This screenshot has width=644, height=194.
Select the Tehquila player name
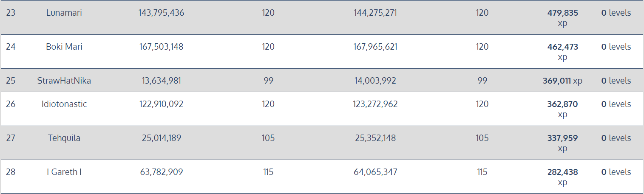click(64, 138)
